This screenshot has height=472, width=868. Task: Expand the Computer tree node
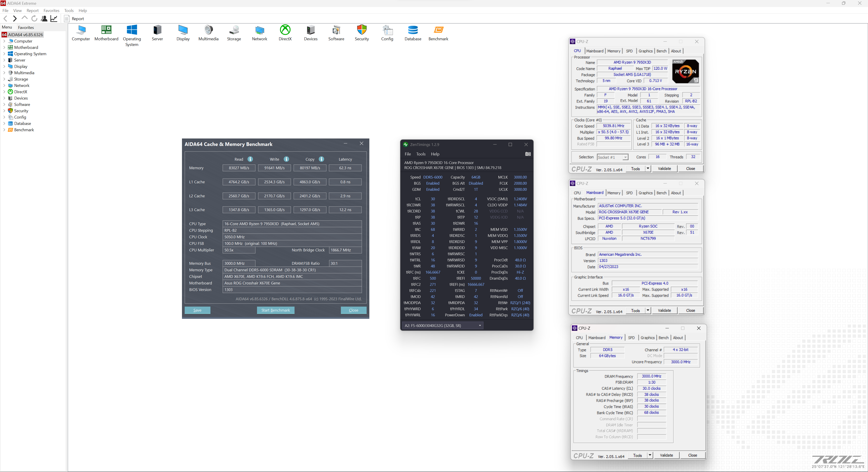[4, 41]
